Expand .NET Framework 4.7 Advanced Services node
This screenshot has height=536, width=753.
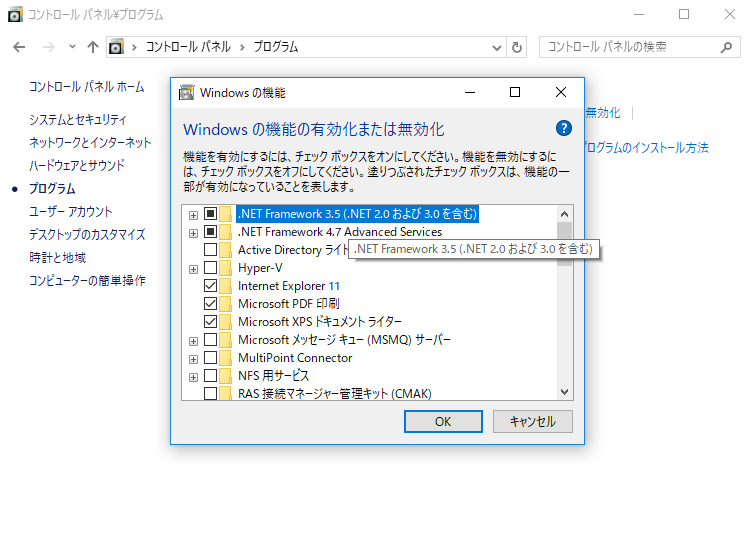coord(193,233)
